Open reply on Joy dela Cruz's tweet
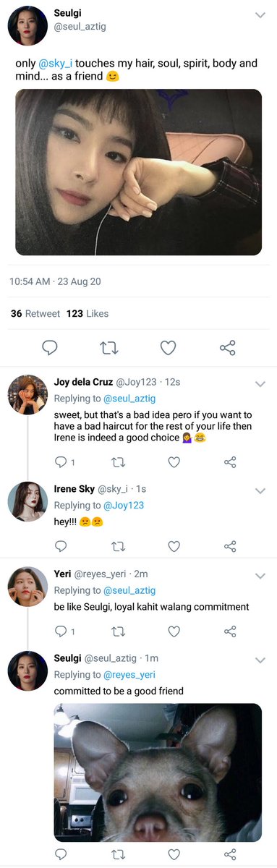Viewport: 277px width, 868px height. (61, 461)
